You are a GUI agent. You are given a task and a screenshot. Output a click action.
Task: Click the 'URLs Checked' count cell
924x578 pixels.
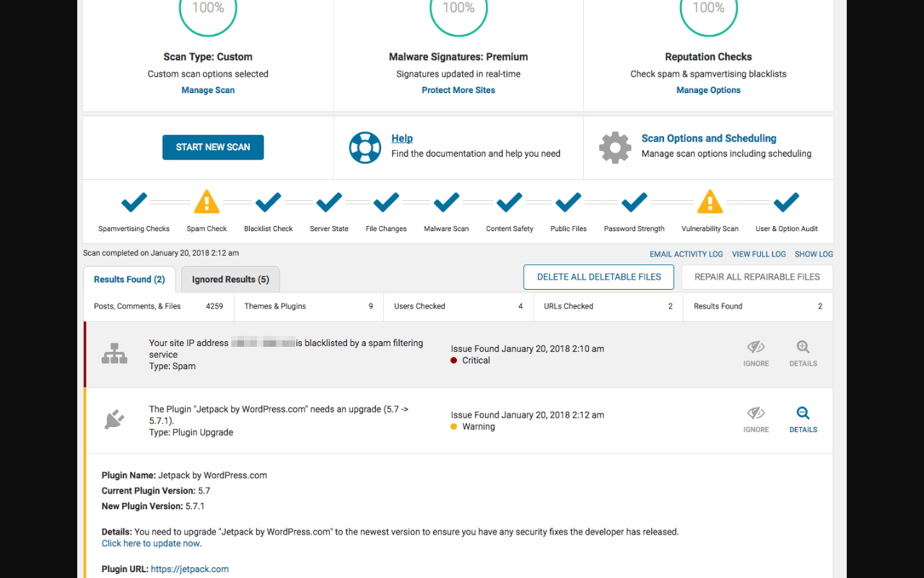pos(609,306)
